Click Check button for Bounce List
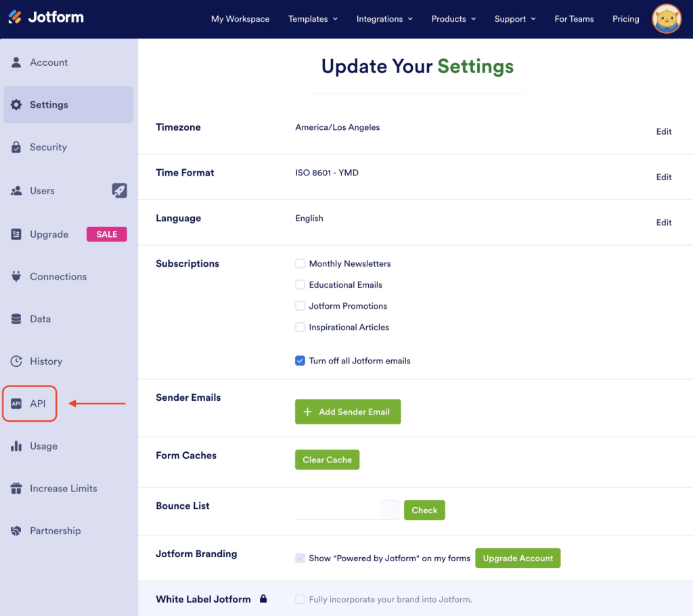 click(x=424, y=510)
